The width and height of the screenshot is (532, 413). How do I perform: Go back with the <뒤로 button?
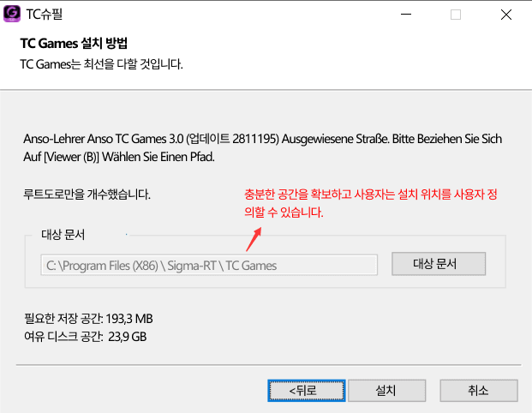click(307, 391)
